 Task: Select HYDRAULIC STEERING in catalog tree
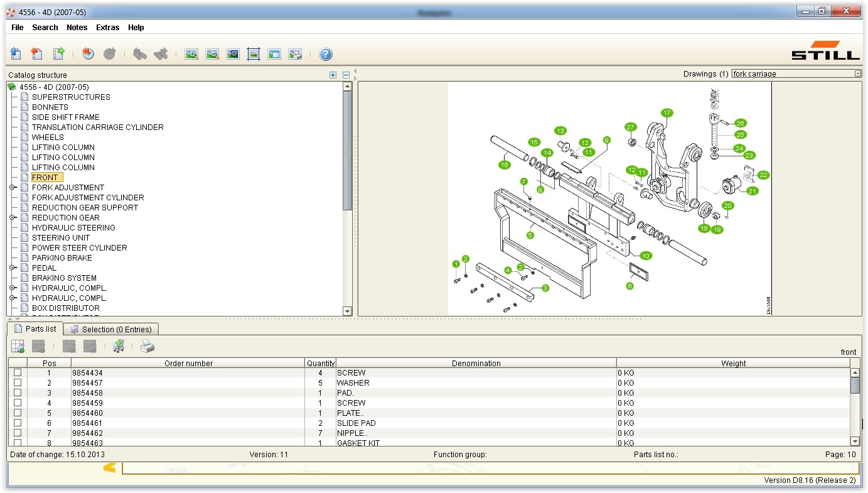pyautogui.click(x=73, y=228)
